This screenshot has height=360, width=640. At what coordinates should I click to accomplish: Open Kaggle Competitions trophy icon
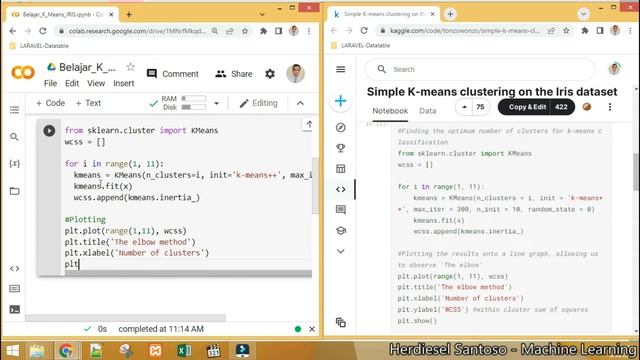pos(340,148)
